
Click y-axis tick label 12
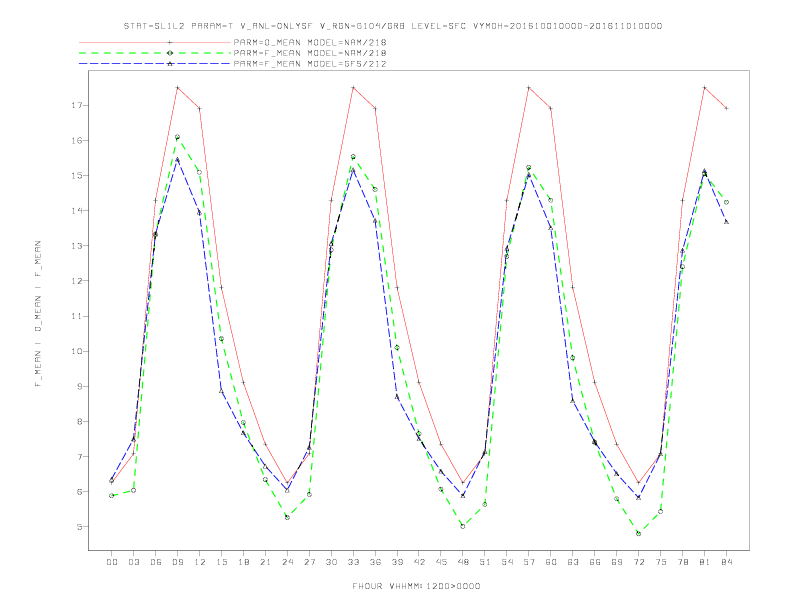[x=77, y=281]
